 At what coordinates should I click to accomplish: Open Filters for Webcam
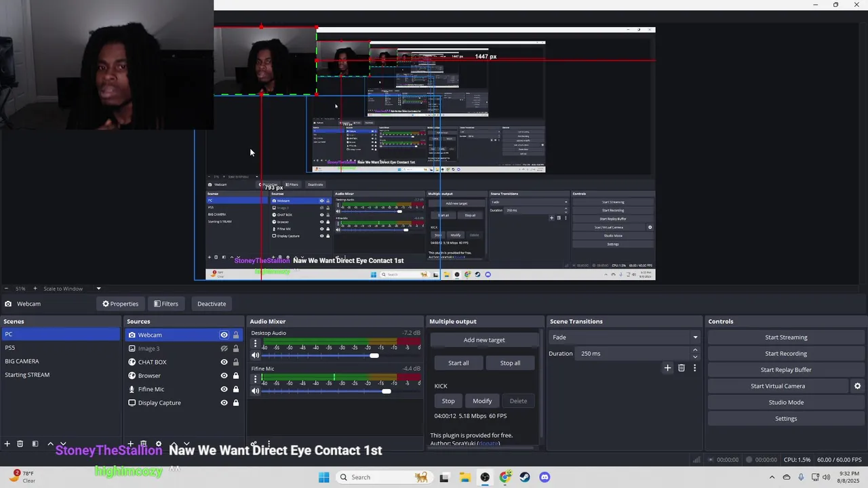click(x=166, y=304)
